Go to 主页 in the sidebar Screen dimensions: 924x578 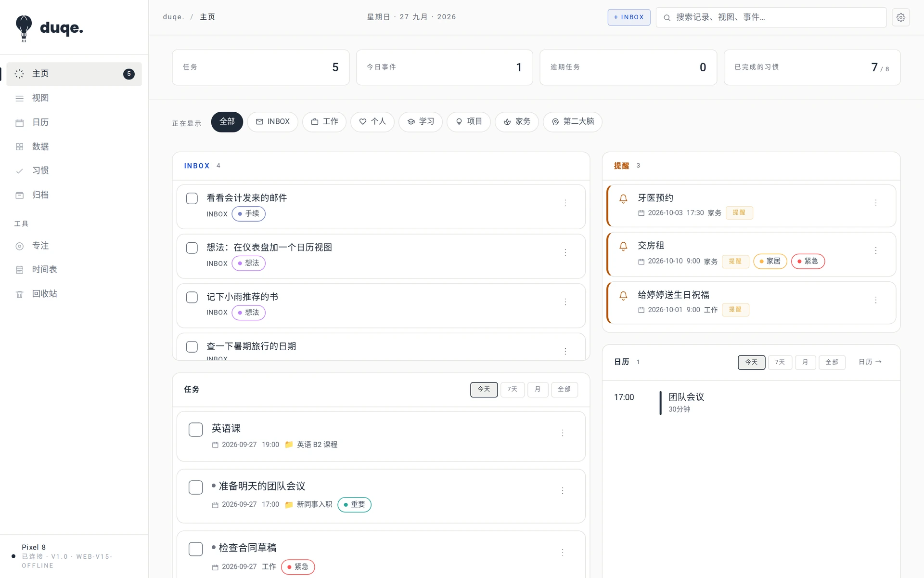[74, 74]
